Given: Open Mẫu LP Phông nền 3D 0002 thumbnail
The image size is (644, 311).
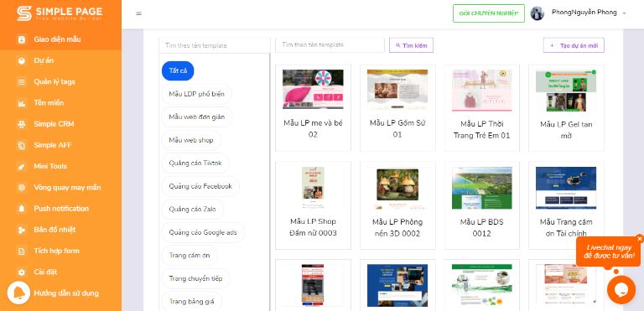Looking at the screenshot, I should 397,187.
